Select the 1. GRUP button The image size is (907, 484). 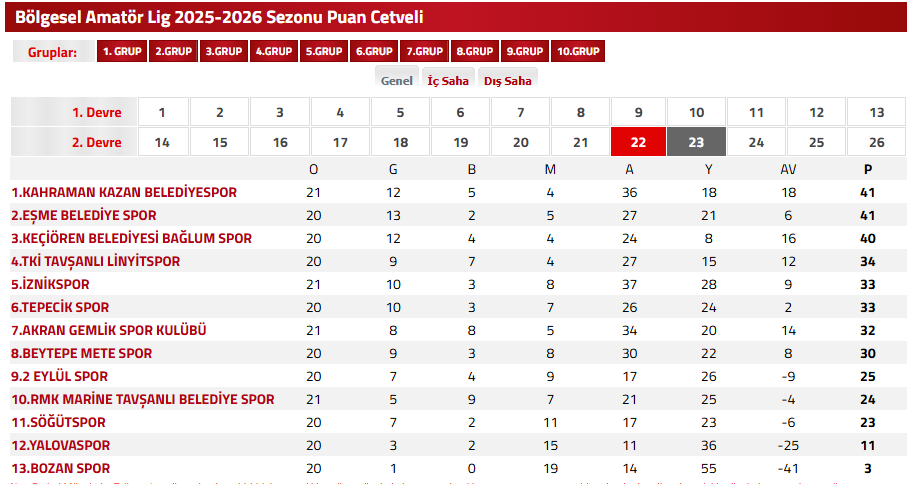122,52
